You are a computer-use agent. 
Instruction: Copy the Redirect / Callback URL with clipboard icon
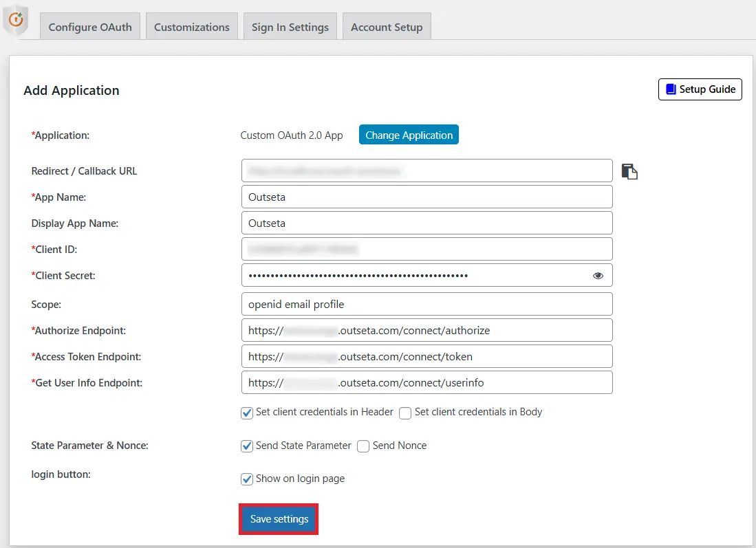[x=629, y=171]
